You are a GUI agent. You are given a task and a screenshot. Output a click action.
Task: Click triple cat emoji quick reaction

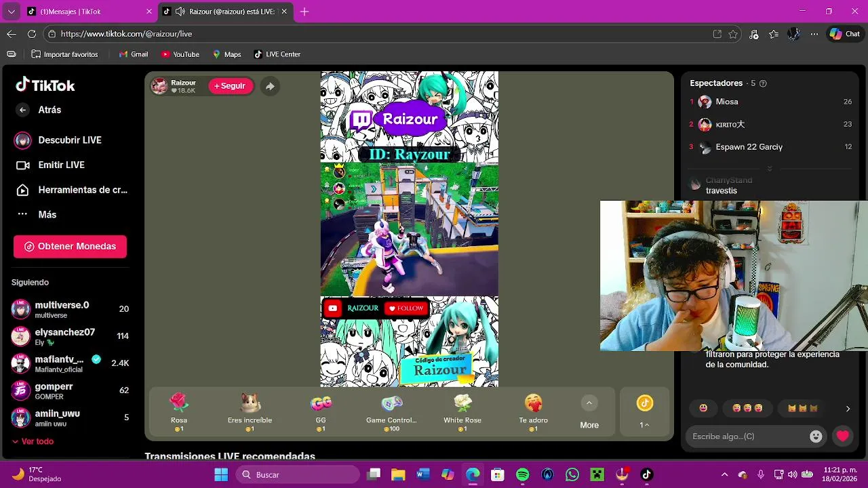803,408
